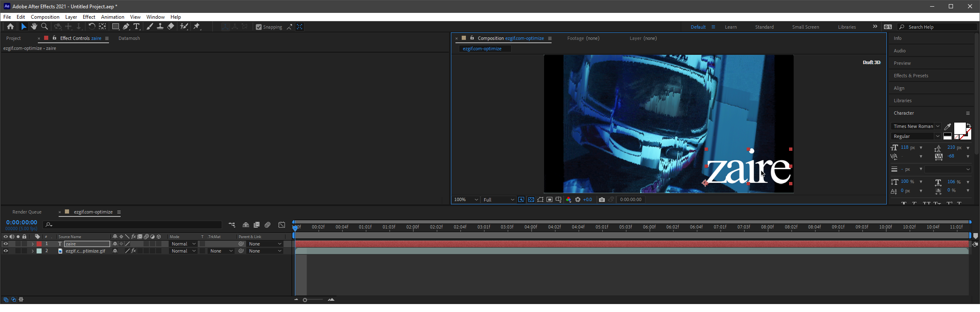
Task: Click the white fill color swatch
Action: pos(959,128)
